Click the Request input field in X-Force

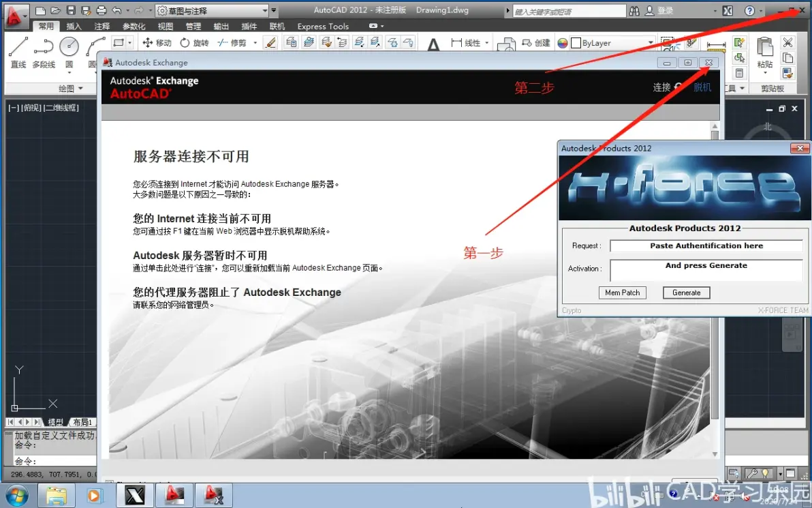click(706, 245)
